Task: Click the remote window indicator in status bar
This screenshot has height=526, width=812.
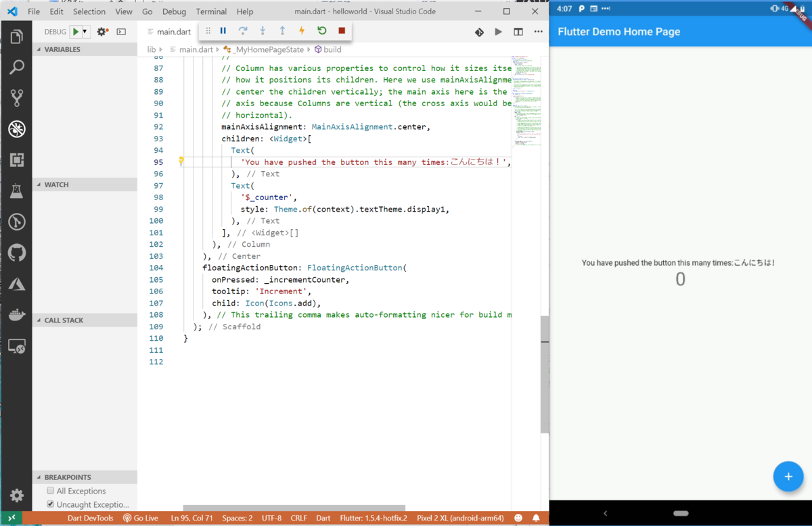Action: [12, 518]
